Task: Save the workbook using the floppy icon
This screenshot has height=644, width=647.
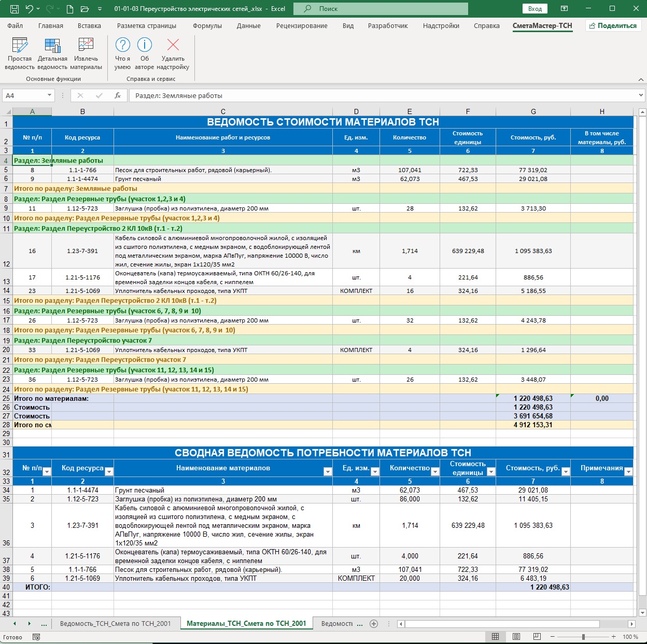Action: coord(15,9)
